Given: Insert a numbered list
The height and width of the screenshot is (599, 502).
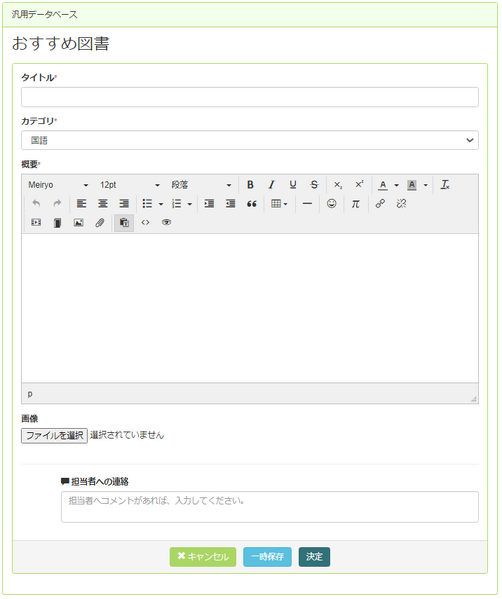Looking at the screenshot, I should [177, 204].
